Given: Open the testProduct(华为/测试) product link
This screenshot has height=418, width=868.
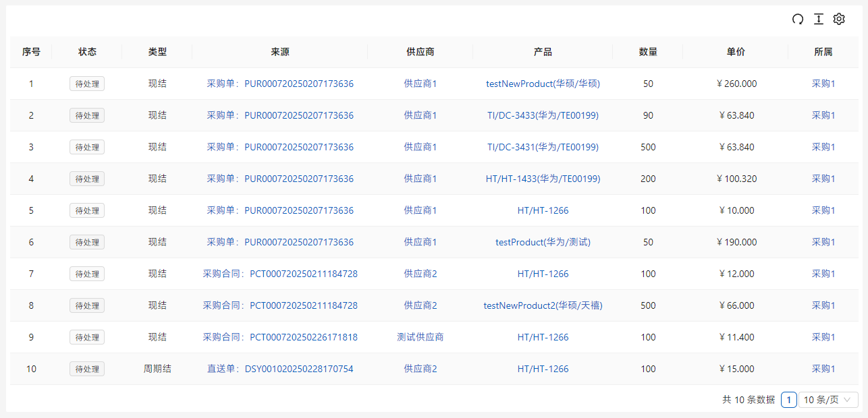Looking at the screenshot, I should [543, 243].
